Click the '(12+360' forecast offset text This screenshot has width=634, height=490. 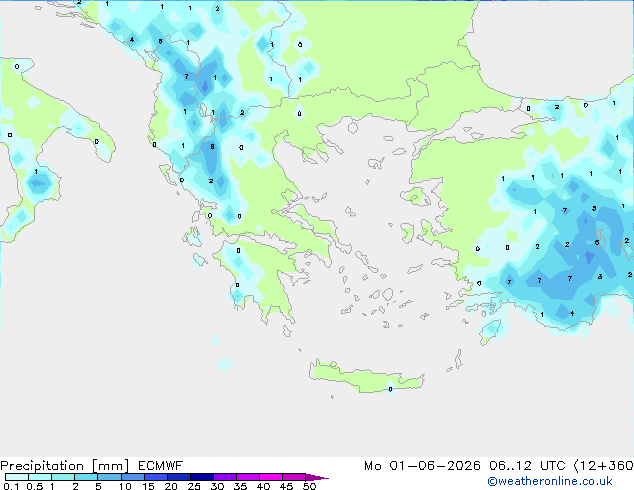click(x=604, y=466)
